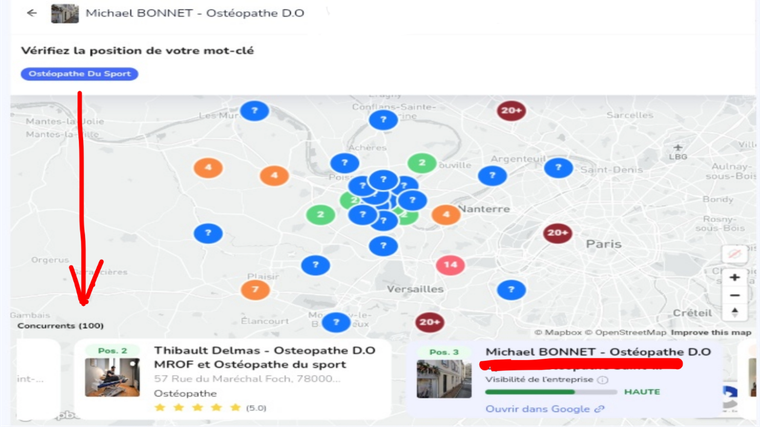Click blue ? marker below Argenteuil
This screenshot has height=427, width=760.
tap(492, 175)
